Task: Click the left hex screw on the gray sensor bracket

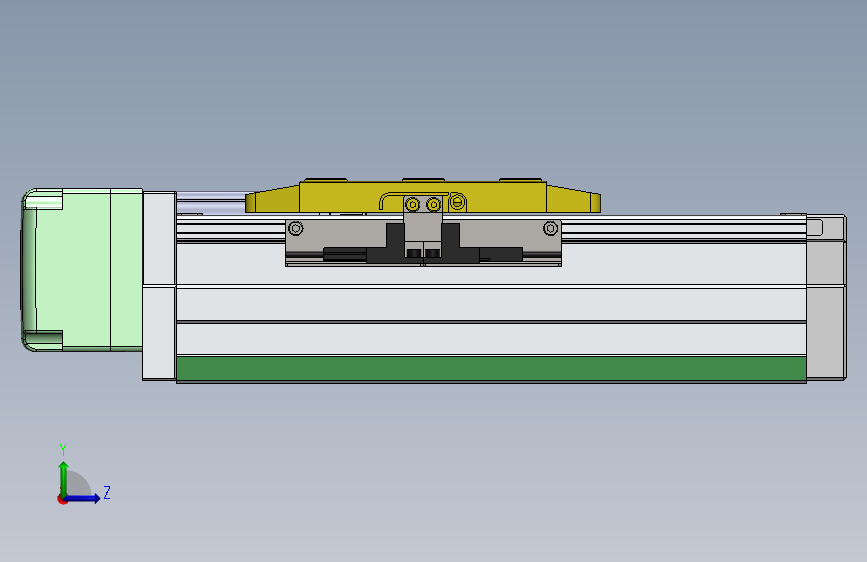Action: (x=296, y=228)
